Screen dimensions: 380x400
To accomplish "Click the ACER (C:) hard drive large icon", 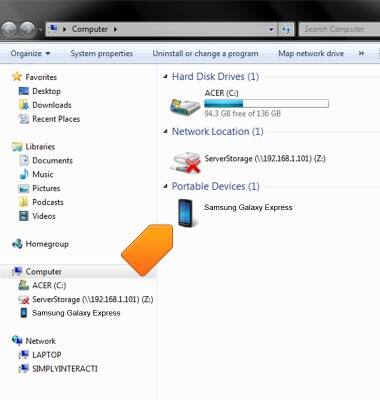I will pyautogui.click(x=185, y=107).
